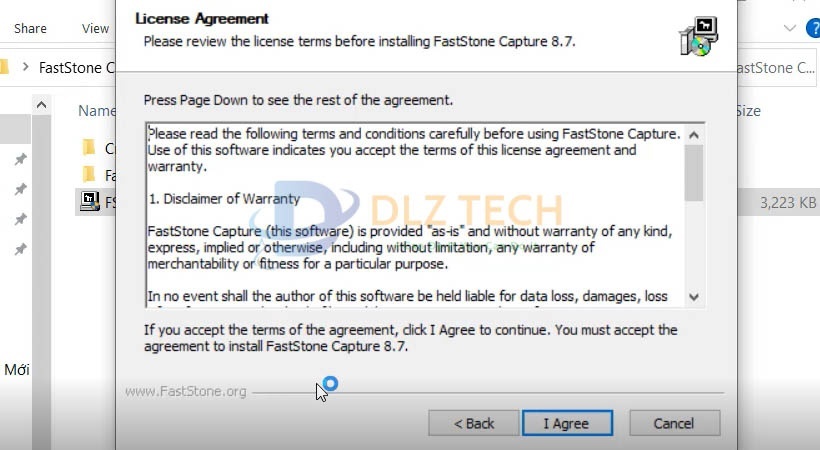Expand the ribbon with the chevron arrow
The image size is (820, 450).
pos(790,28)
